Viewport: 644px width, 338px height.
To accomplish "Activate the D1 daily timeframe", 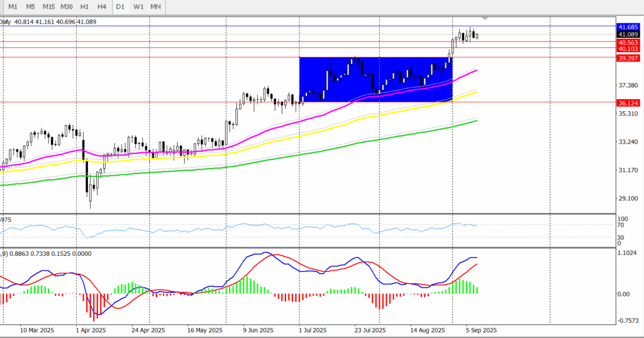I will click(121, 6).
